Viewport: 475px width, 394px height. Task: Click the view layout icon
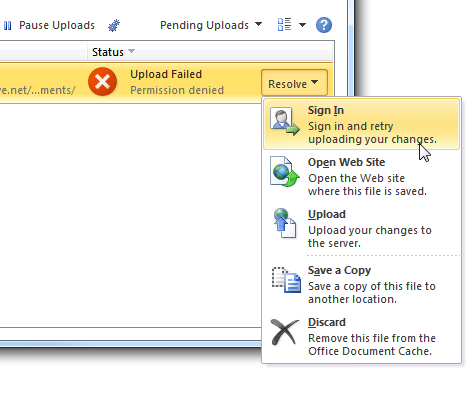[284, 25]
